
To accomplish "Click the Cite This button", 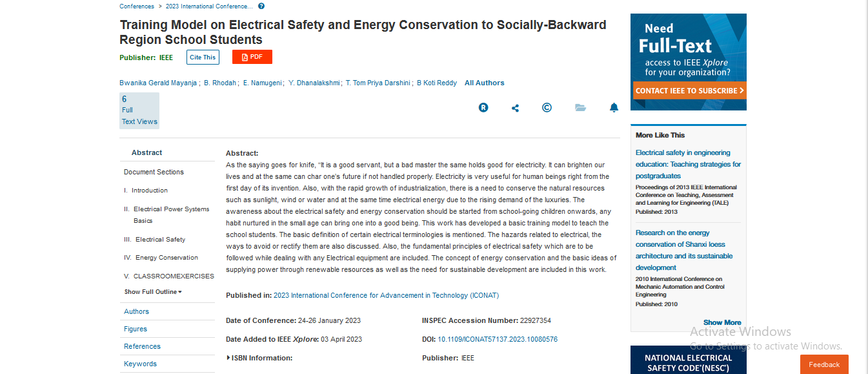I will click(203, 57).
